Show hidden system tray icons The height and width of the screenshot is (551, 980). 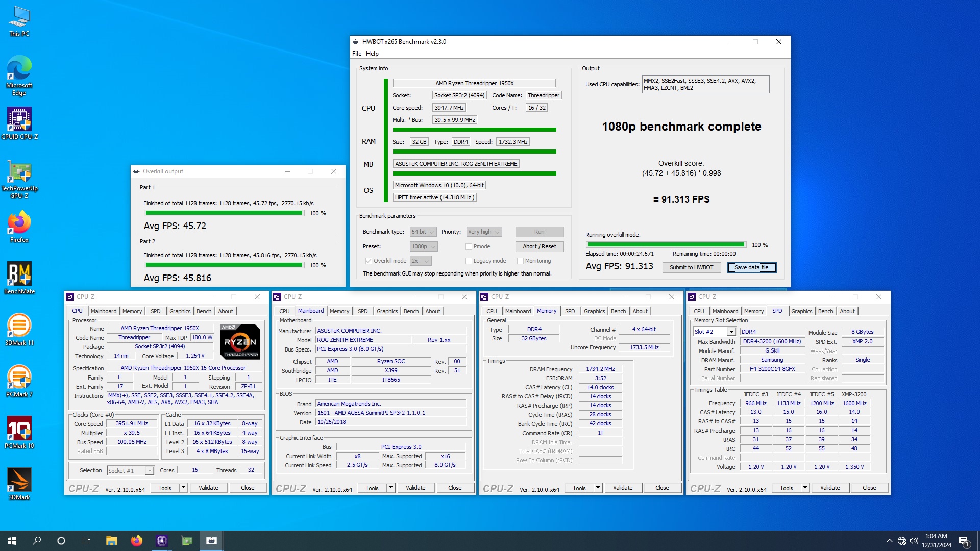[889, 541]
